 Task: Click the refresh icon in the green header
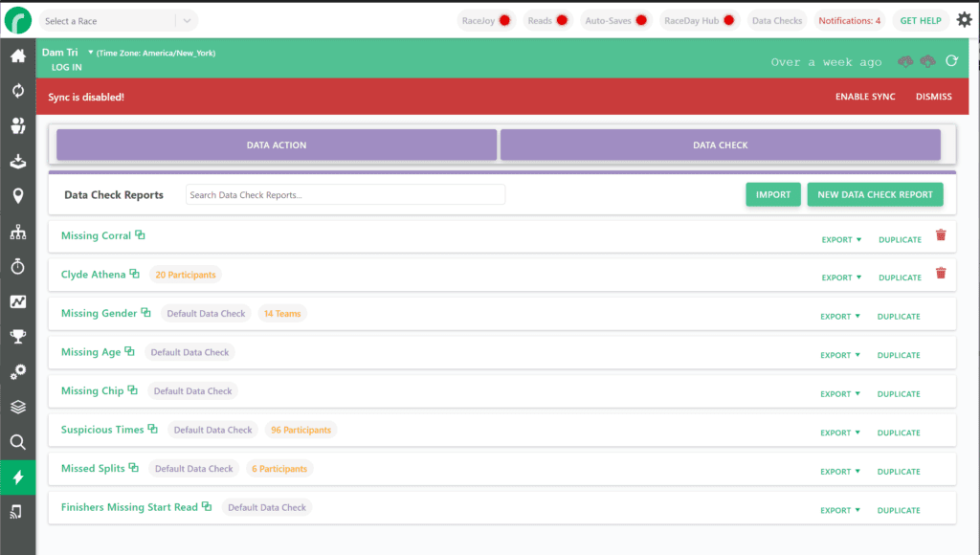tap(951, 61)
